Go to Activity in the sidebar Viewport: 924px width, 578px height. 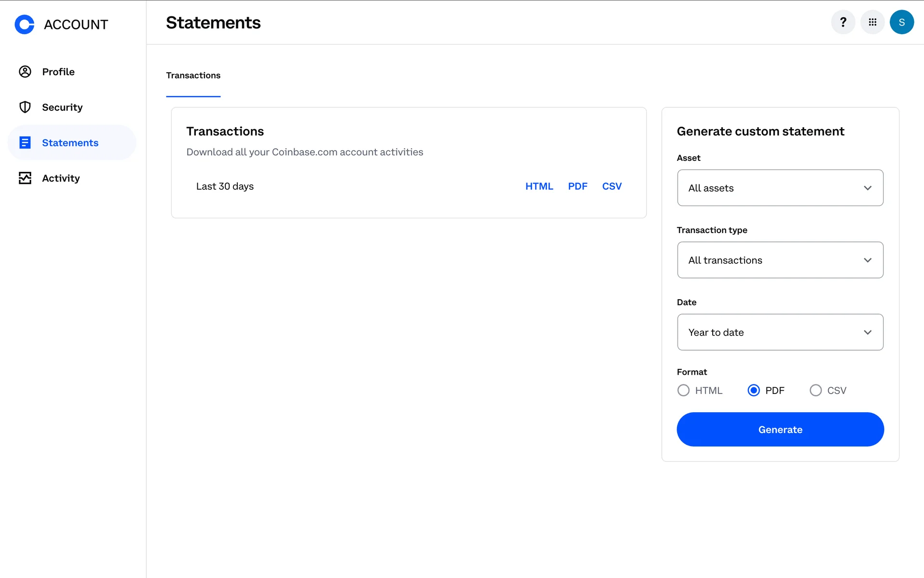point(61,178)
